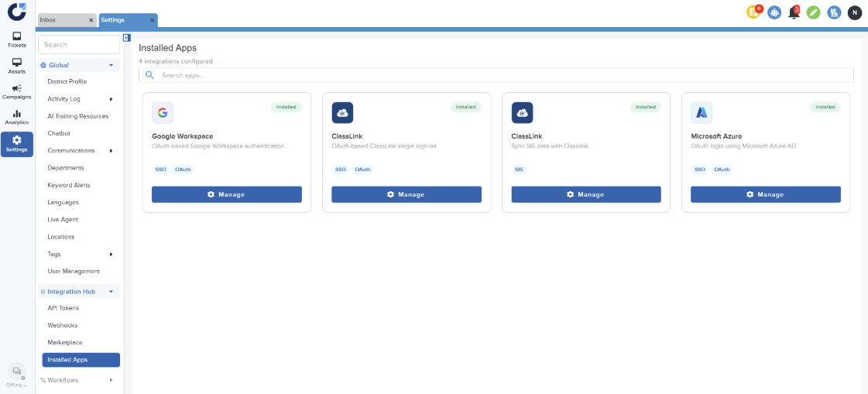The width and height of the screenshot is (868, 394).
Task: Click the Search apps input field
Action: (x=496, y=75)
